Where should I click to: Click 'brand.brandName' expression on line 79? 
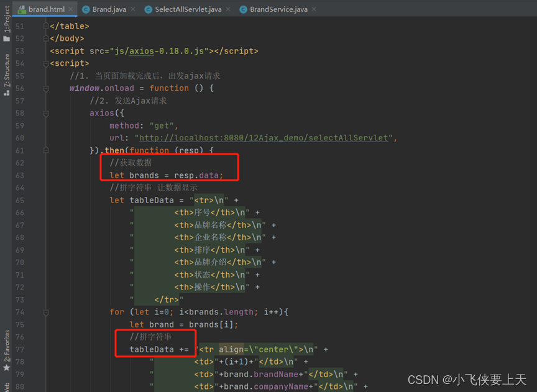[x=261, y=374]
